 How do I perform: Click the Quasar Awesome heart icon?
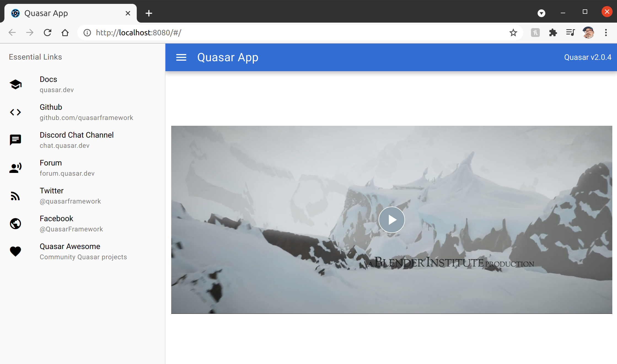click(15, 251)
